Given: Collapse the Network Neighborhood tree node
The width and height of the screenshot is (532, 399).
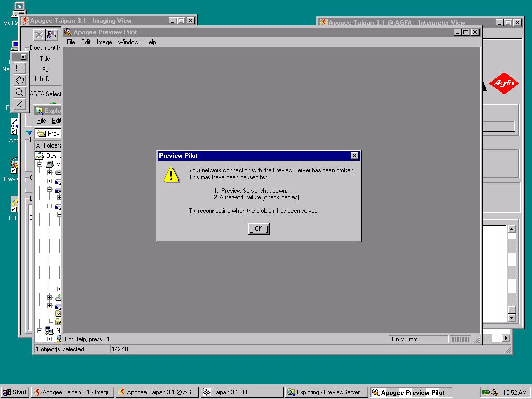Looking at the screenshot, I should (x=39, y=330).
